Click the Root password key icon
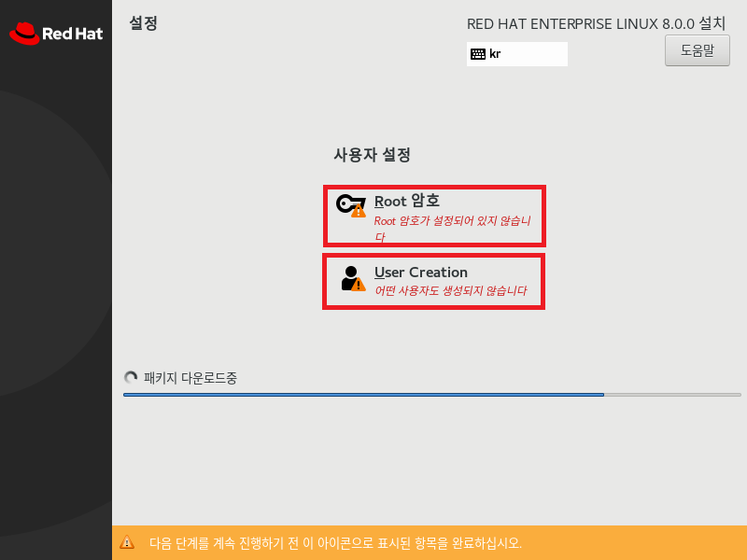747x560 pixels. (351, 205)
